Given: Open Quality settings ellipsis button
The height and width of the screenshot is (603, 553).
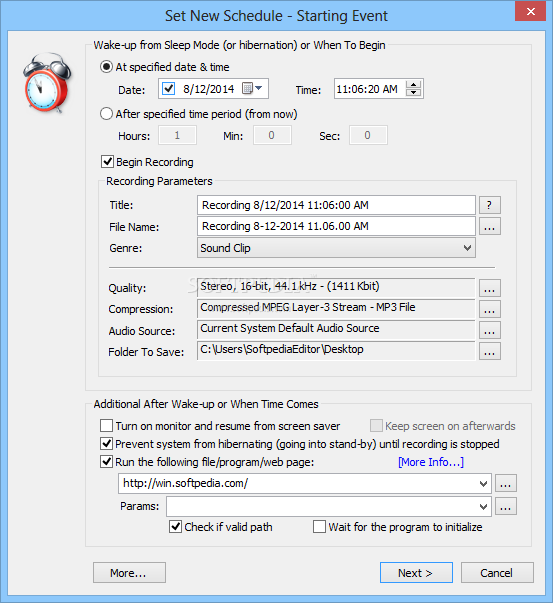Looking at the screenshot, I should tap(490, 288).
